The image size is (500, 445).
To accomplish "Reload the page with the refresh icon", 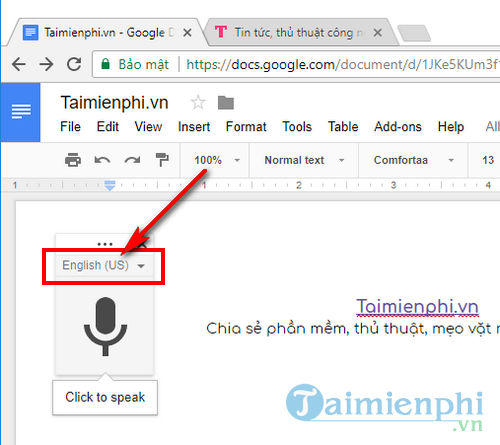I will (x=74, y=64).
